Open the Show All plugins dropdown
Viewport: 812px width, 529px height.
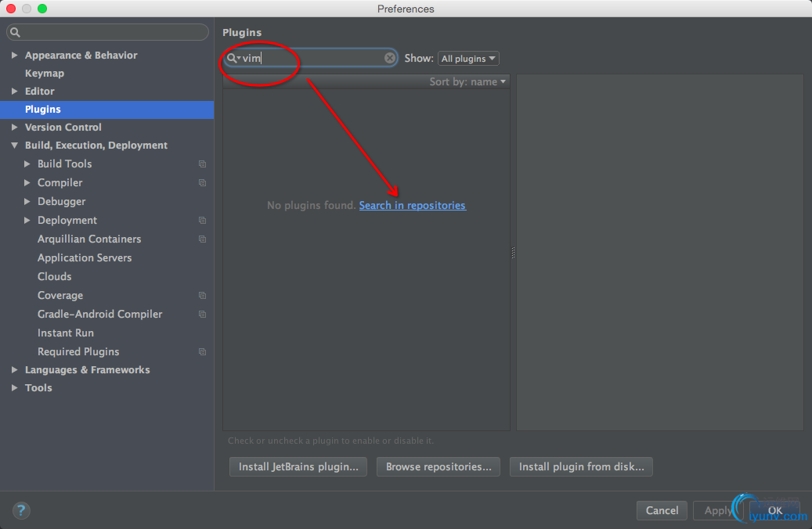coord(468,59)
